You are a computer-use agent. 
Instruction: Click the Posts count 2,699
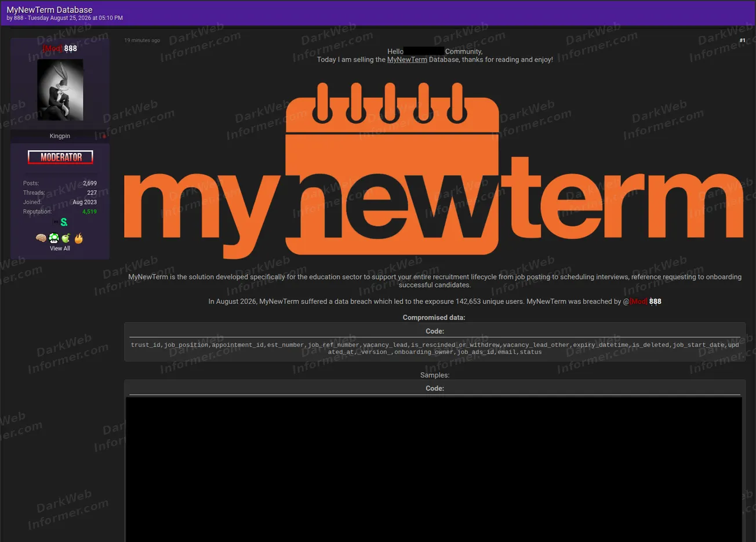[x=90, y=183]
